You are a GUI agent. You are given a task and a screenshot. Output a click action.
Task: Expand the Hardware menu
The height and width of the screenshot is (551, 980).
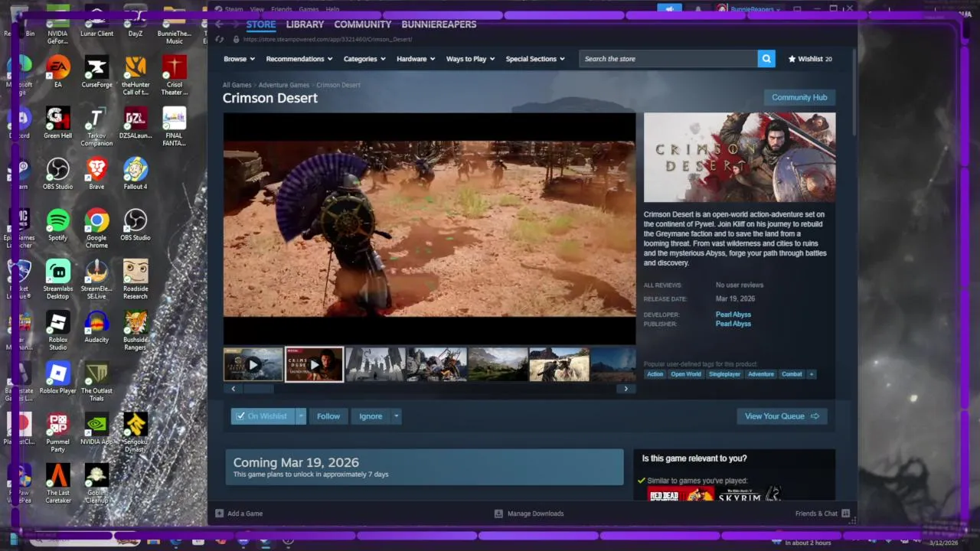pos(416,59)
